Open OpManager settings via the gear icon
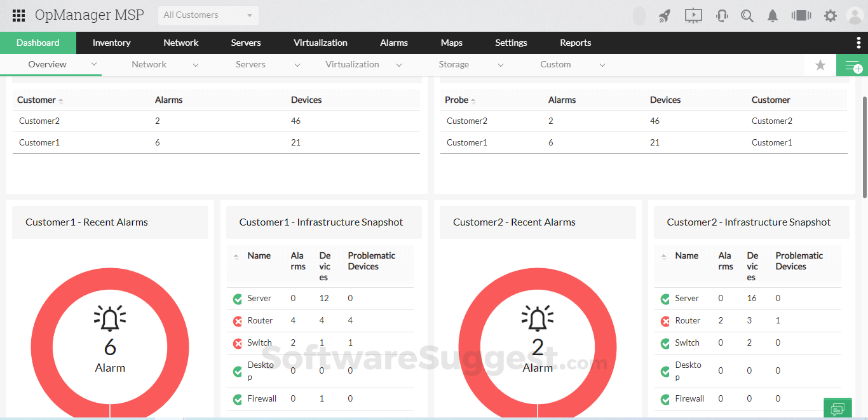Viewport: 868px width, 420px height. pos(831,15)
